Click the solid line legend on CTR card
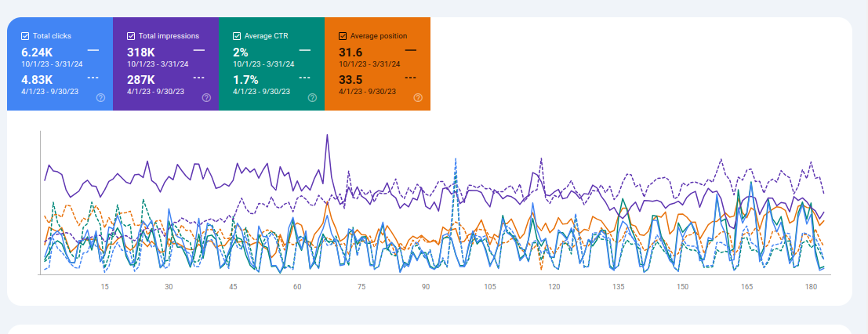The height and width of the screenshot is (334, 868). 304,50
